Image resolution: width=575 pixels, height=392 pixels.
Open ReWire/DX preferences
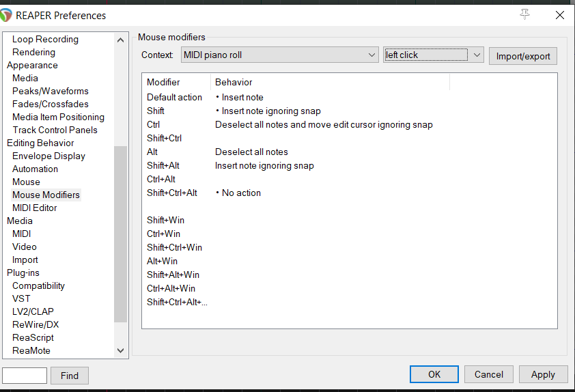point(36,324)
